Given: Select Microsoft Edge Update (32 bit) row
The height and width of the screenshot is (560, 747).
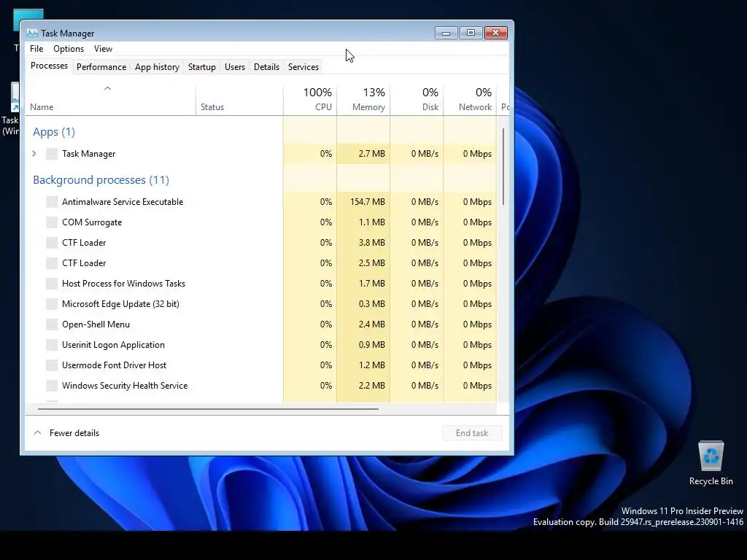Looking at the screenshot, I should [261, 304].
